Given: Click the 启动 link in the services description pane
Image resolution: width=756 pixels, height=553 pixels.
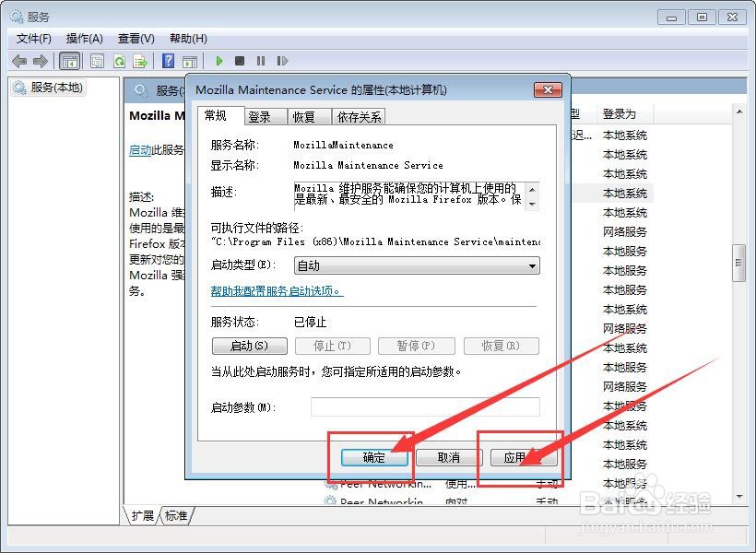Looking at the screenshot, I should point(140,150).
